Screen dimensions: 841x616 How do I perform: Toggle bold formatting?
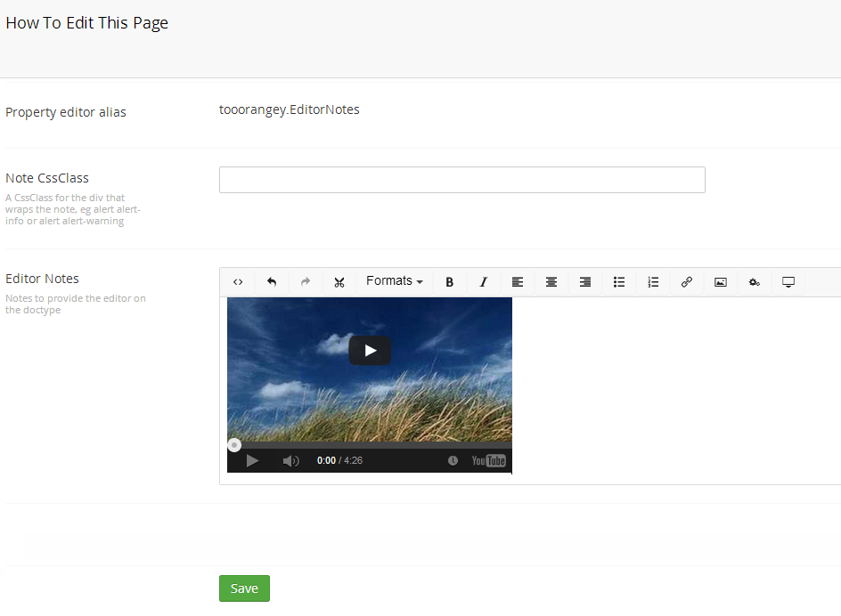[450, 282]
